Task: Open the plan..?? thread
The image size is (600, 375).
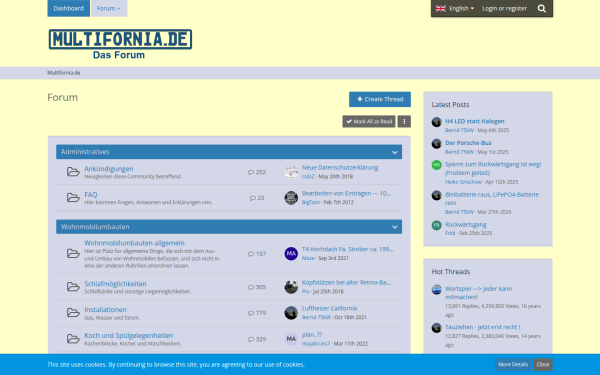Action: pos(312,334)
